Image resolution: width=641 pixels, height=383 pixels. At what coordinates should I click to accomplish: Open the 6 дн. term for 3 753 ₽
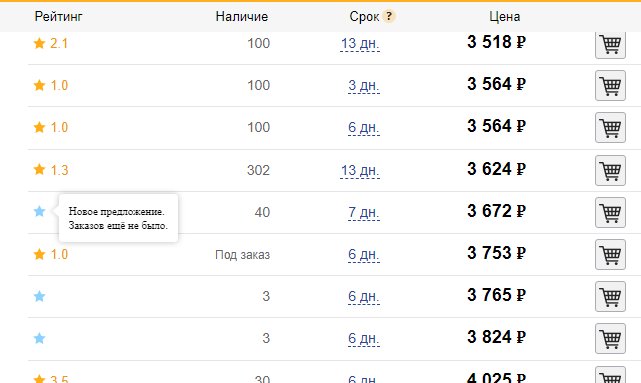tap(364, 255)
